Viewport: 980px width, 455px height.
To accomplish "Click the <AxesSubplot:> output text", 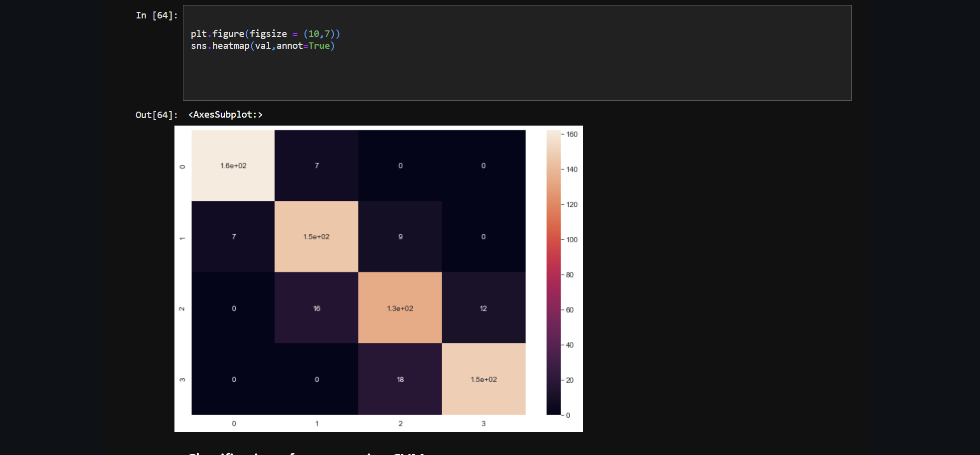I will tap(225, 115).
